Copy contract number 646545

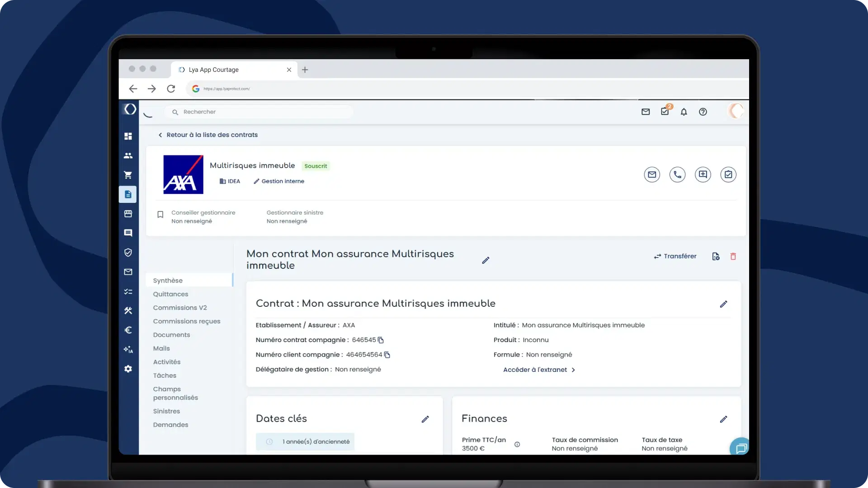[381, 340]
